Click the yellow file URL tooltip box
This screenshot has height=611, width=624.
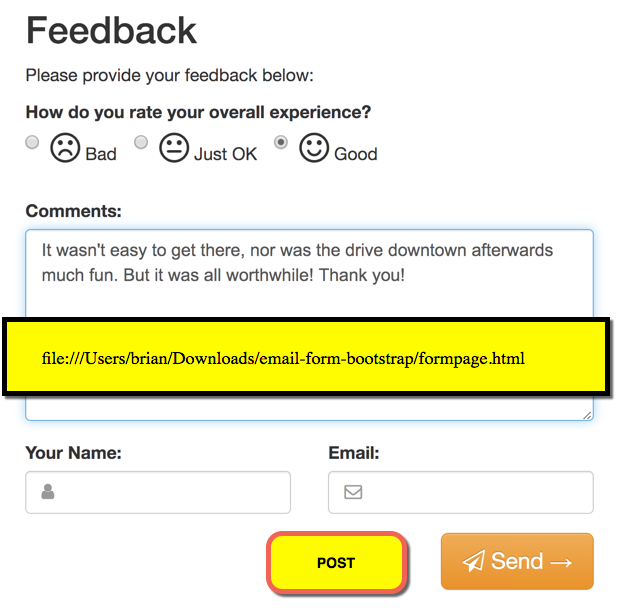coord(306,357)
